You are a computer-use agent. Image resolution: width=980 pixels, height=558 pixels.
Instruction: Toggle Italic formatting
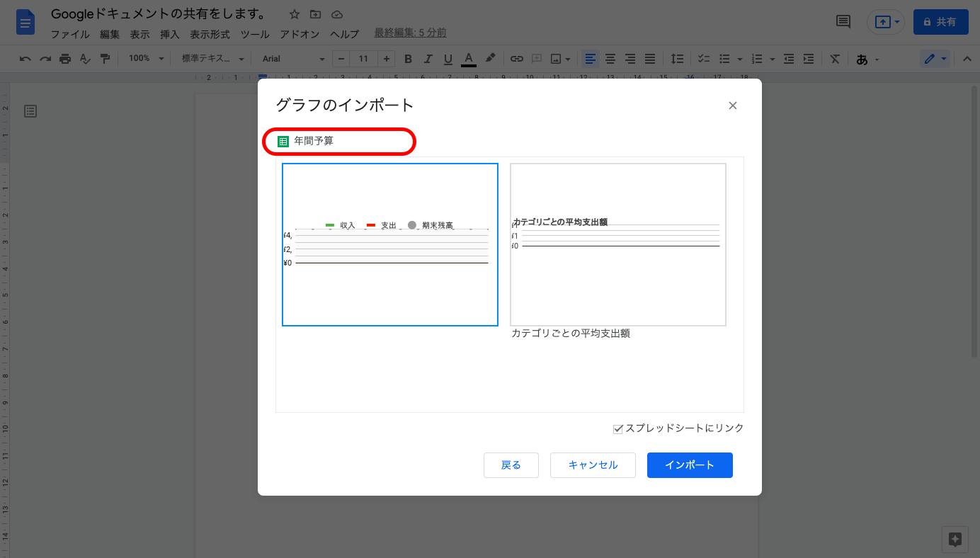428,59
